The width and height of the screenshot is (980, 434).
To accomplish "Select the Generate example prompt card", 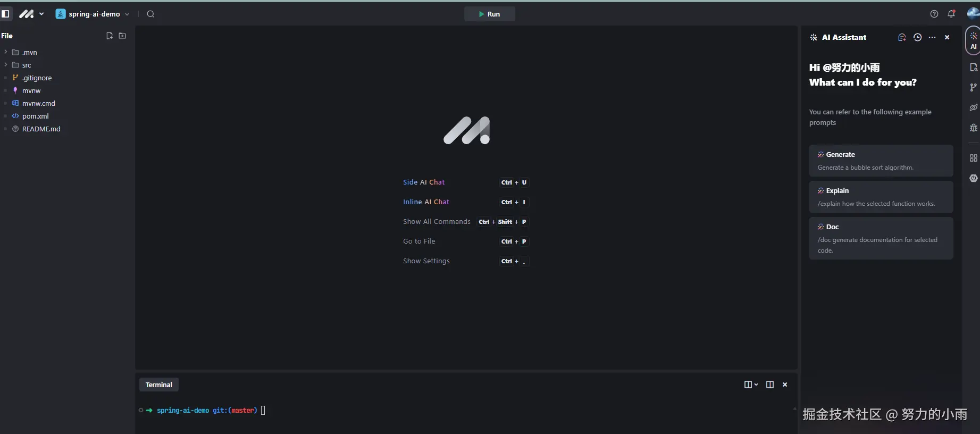I will pyautogui.click(x=881, y=161).
